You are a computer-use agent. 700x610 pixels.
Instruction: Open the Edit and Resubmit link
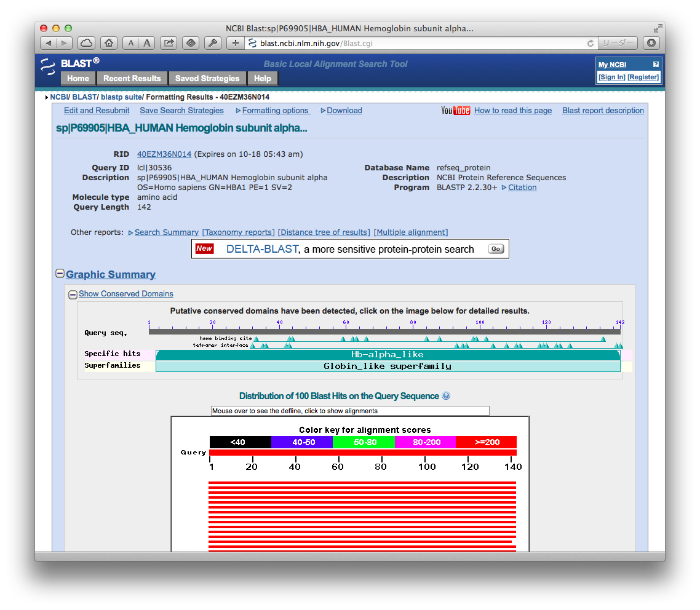click(97, 111)
